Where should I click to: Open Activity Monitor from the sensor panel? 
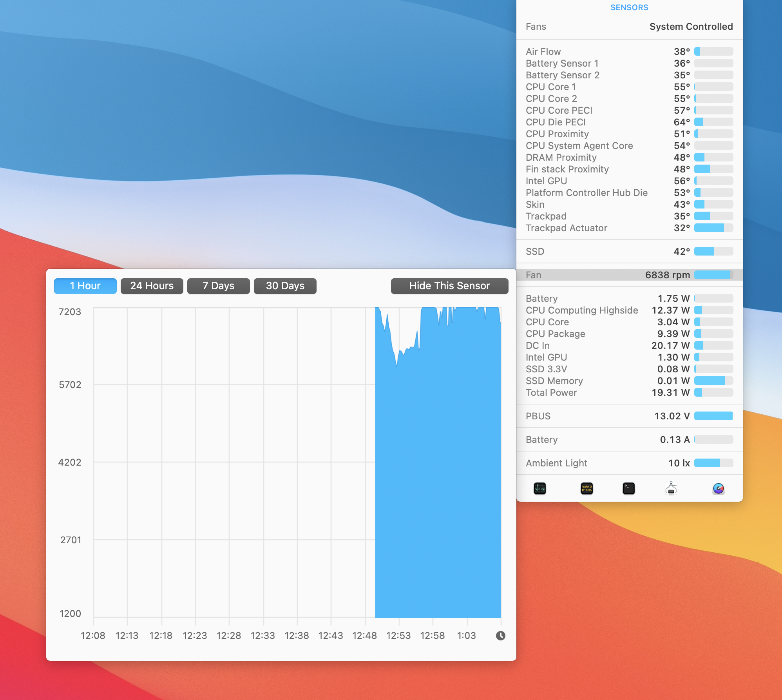[x=539, y=488]
